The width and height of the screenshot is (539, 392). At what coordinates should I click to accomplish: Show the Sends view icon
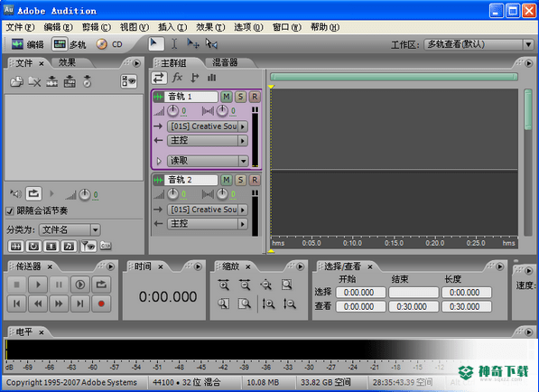194,78
